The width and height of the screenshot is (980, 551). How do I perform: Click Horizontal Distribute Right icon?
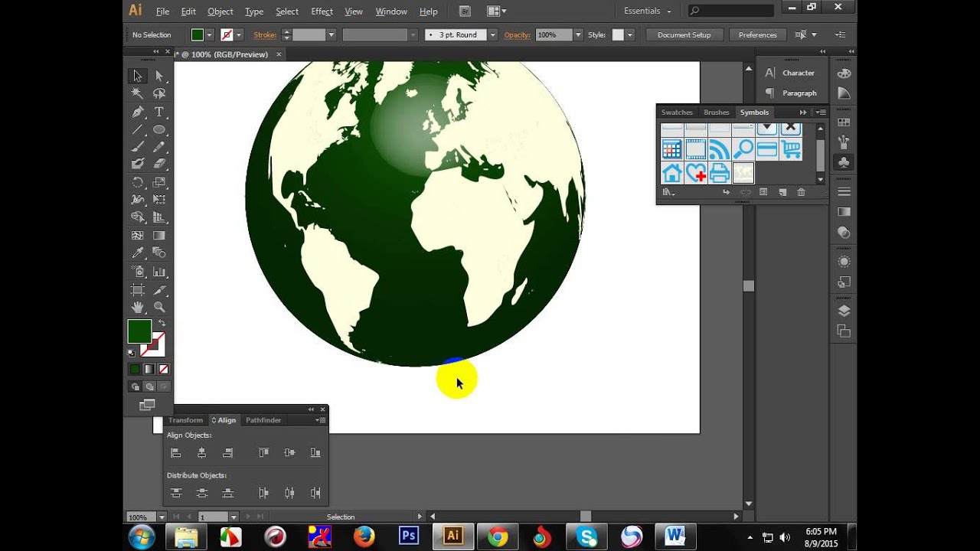pyautogui.click(x=315, y=493)
